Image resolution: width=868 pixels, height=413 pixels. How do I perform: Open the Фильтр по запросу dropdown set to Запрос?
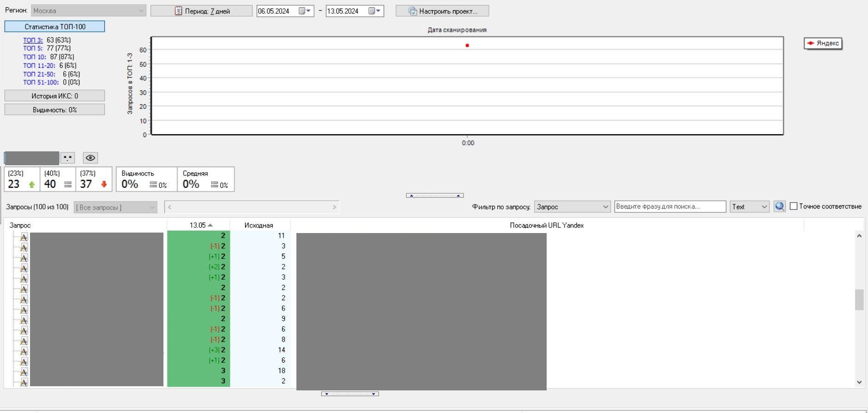(573, 207)
